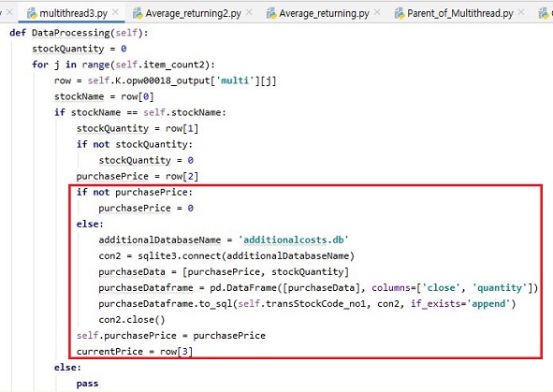Click the Python file icon on Parent_of_Multithread.py tab
Image resolution: width=553 pixels, height=392 pixels.
point(400,13)
